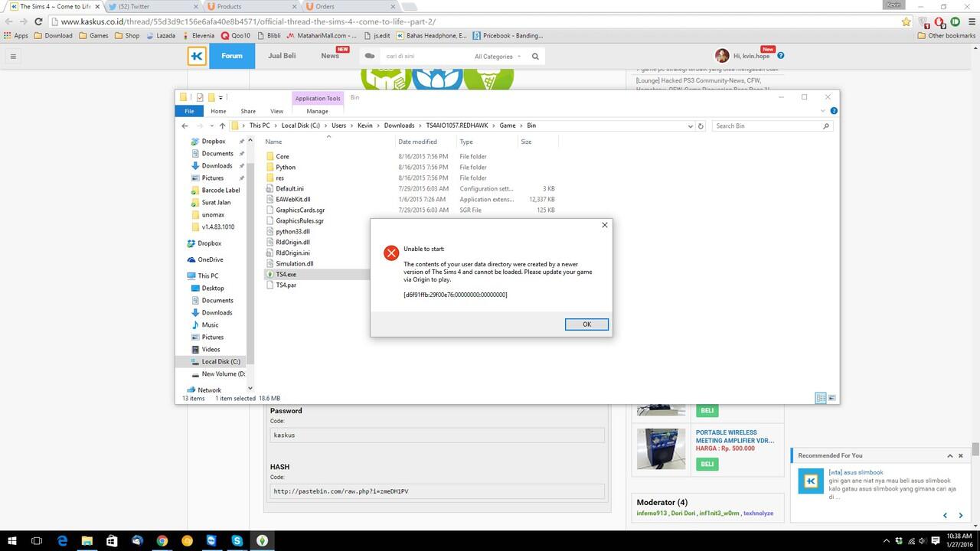980x551 pixels.
Task: Click Properties checkmark icon in Explorer title bar
Action: [200, 97]
